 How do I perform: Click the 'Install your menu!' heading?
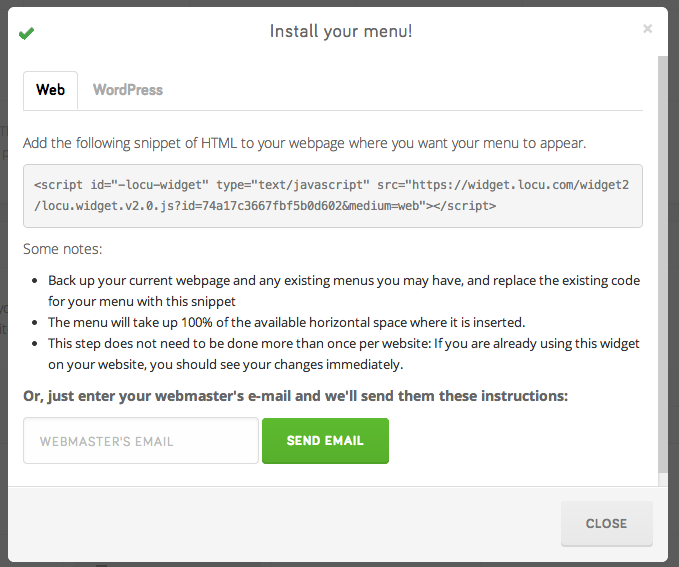point(341,31)
